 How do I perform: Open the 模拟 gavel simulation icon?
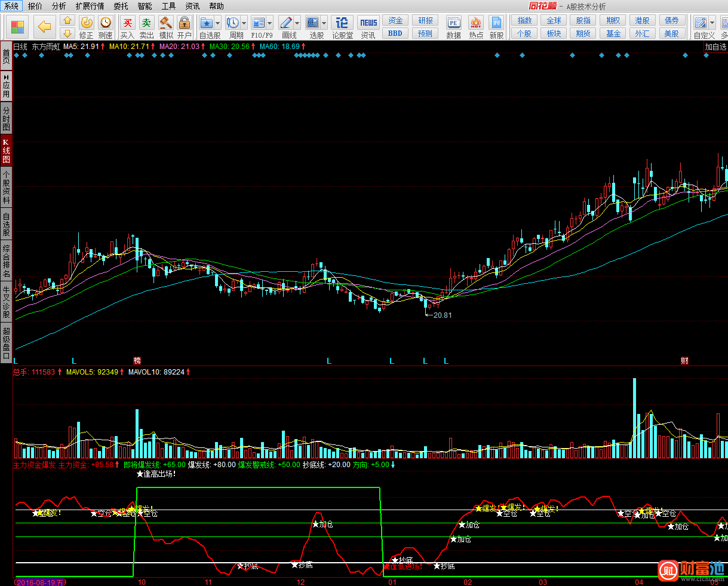(x=166, y=23)
